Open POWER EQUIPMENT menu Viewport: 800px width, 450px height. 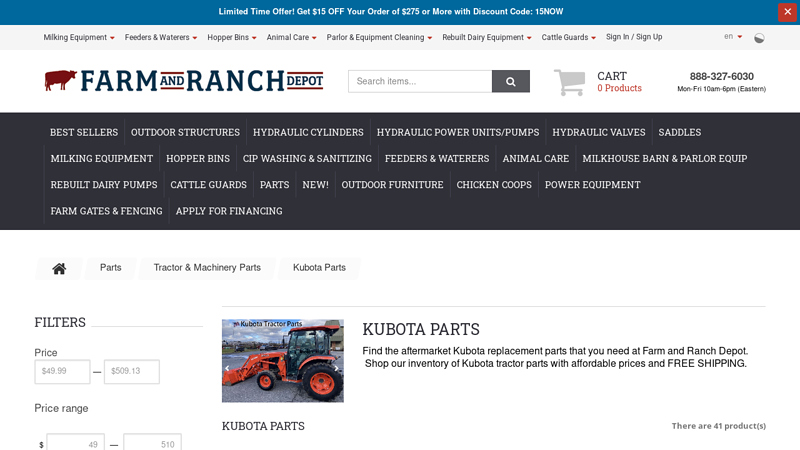tap(592, 185)
